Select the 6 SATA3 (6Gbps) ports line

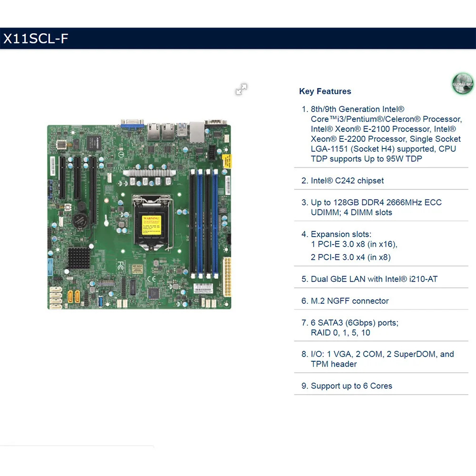pyautogui.click(x=355, y=323)
